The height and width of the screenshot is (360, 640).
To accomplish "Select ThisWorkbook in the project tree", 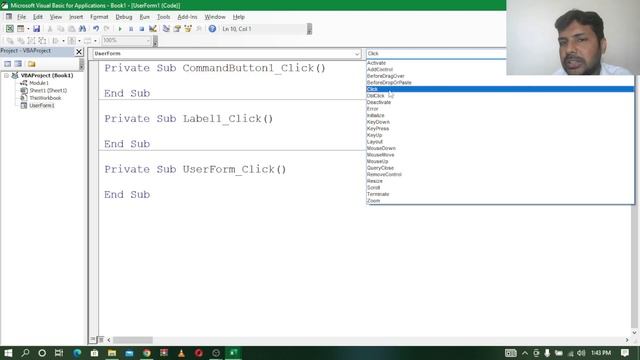I will (45, 98).
